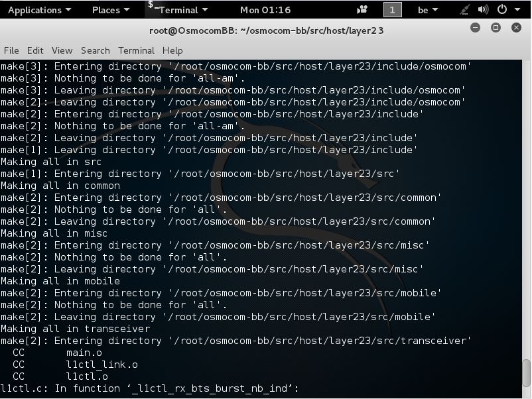532x399 pixels.
Task: Click the network connection status icon
Action: click(464, 10)
